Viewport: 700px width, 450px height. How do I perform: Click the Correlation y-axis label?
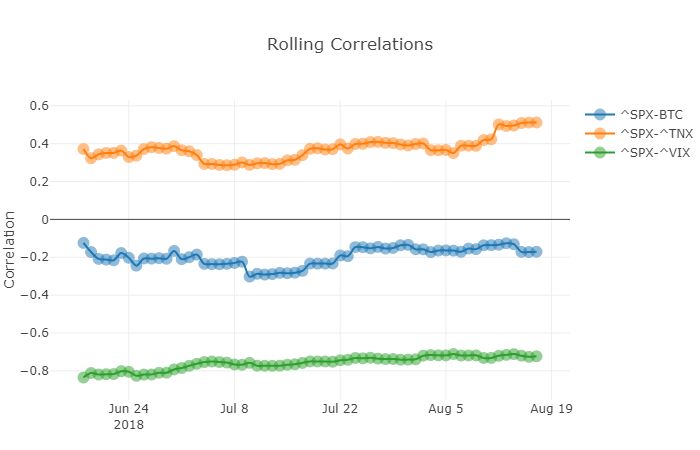point(11,248)
